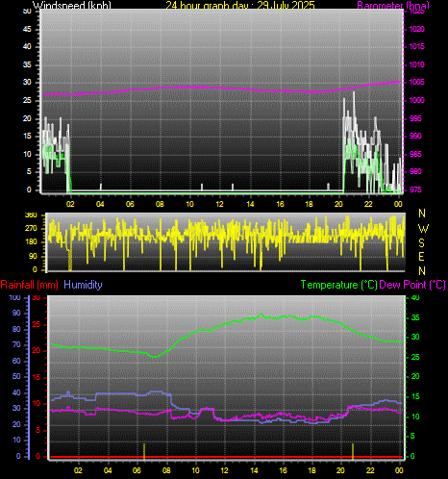
Task: Click the 100 value on humidity axis
Action: (14, 297)
